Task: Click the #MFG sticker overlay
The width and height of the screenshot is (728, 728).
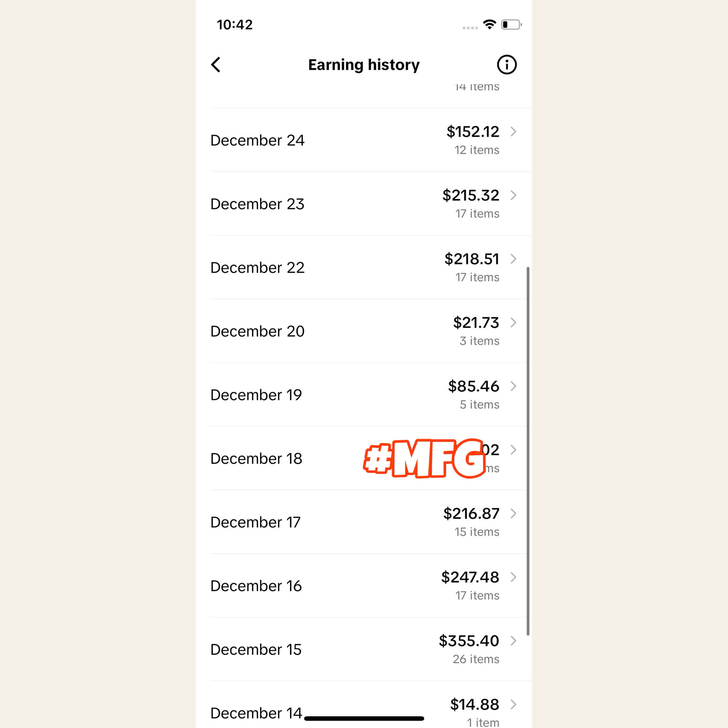Action: [x=424, y=459]
